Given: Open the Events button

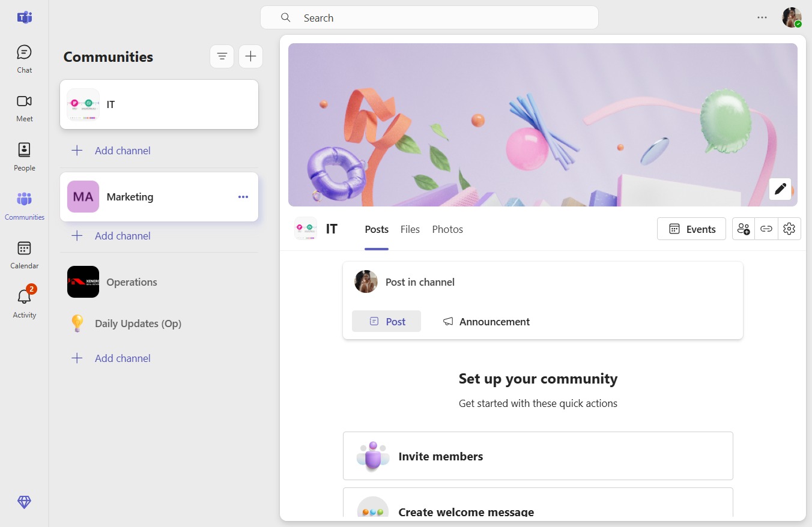Looking at the screenshot, I should pyautogui.click(x=691, y=229).
